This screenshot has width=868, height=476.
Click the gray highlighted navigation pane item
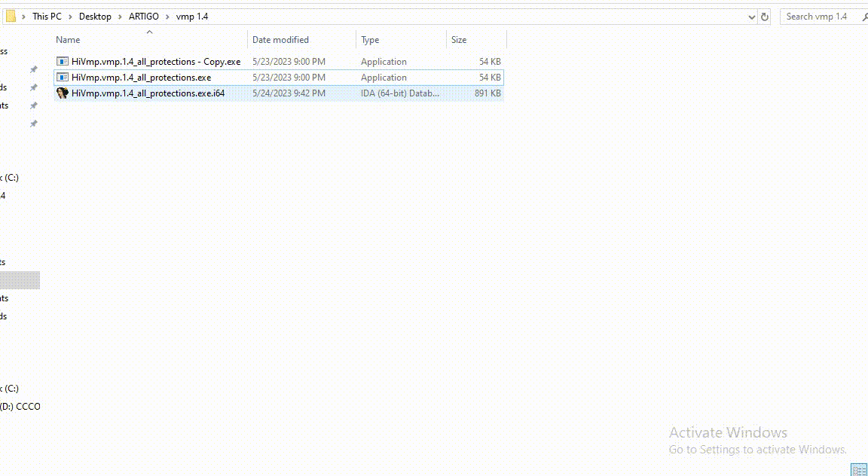[20, 280]
